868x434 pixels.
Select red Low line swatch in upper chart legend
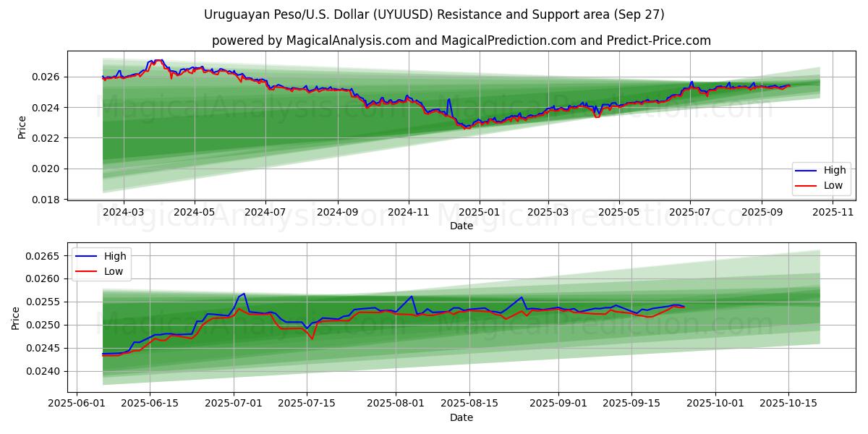click(806, 185)
